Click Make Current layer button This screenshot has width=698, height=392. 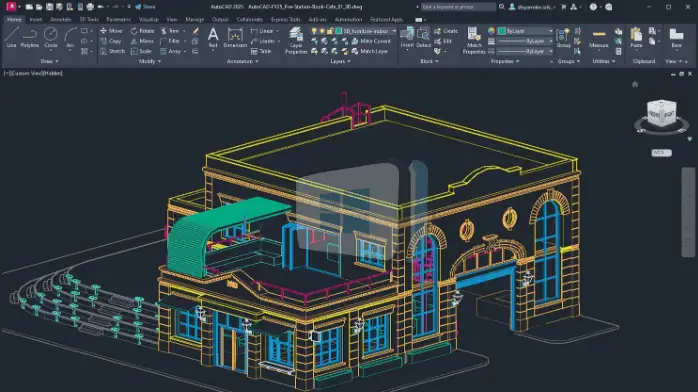(x=371, y=41)
